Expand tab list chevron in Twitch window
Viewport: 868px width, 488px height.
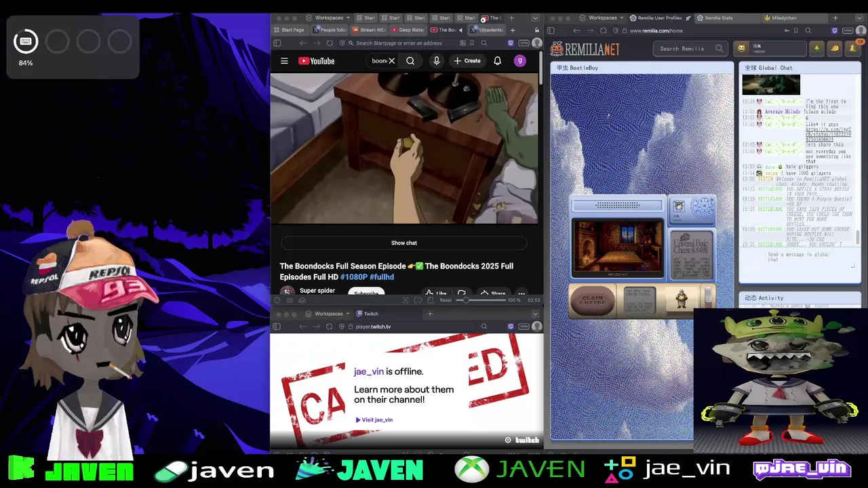[535, 314]
